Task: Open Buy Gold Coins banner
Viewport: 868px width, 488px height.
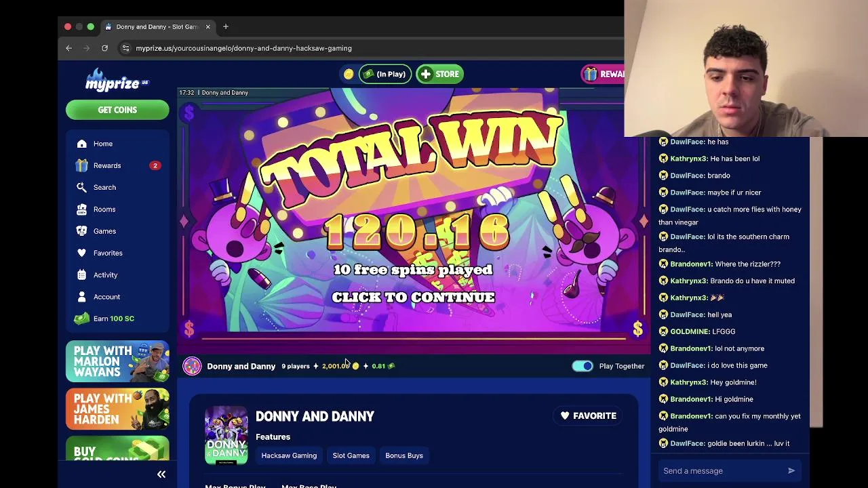Action: pyautogui.click(x=117, y=449)
